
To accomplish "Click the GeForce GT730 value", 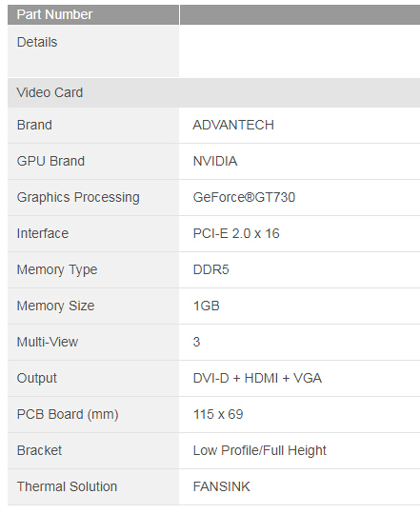I will coord(244,197).
